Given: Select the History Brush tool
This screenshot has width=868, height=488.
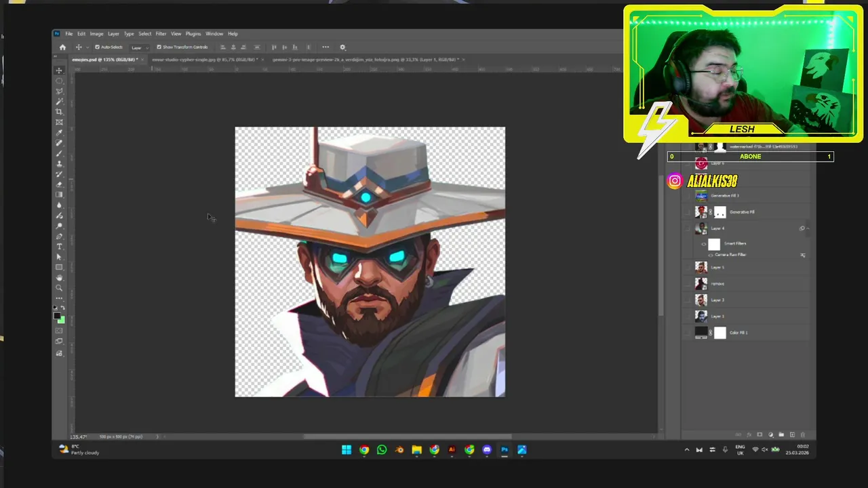Looking at the screenshot, I should click(59, 174).
